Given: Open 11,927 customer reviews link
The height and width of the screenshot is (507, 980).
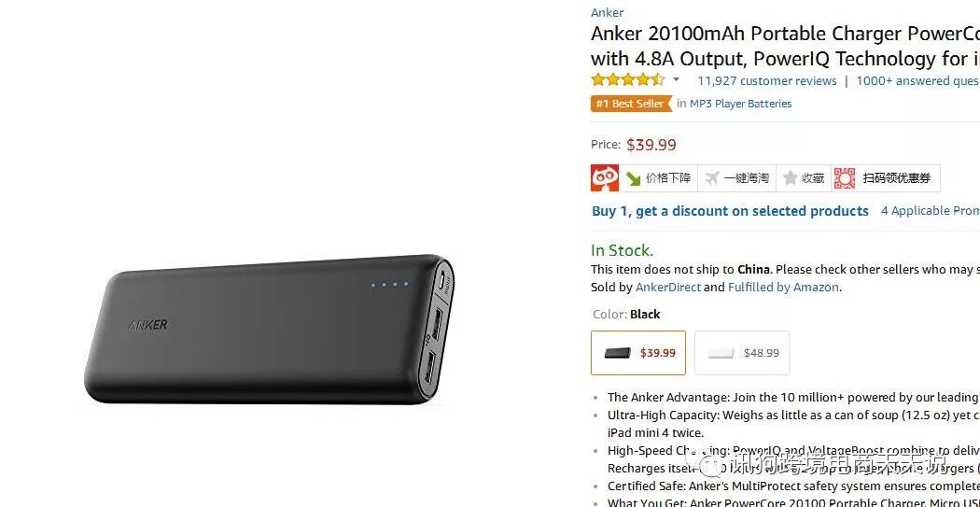Looking at the screenshot, I should coord(767,80).
